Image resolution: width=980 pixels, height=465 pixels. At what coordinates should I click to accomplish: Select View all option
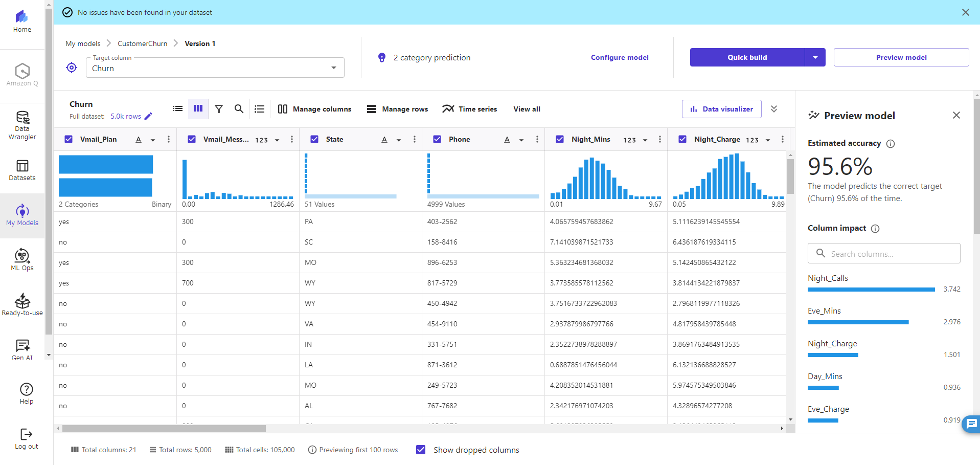(527, 109)
